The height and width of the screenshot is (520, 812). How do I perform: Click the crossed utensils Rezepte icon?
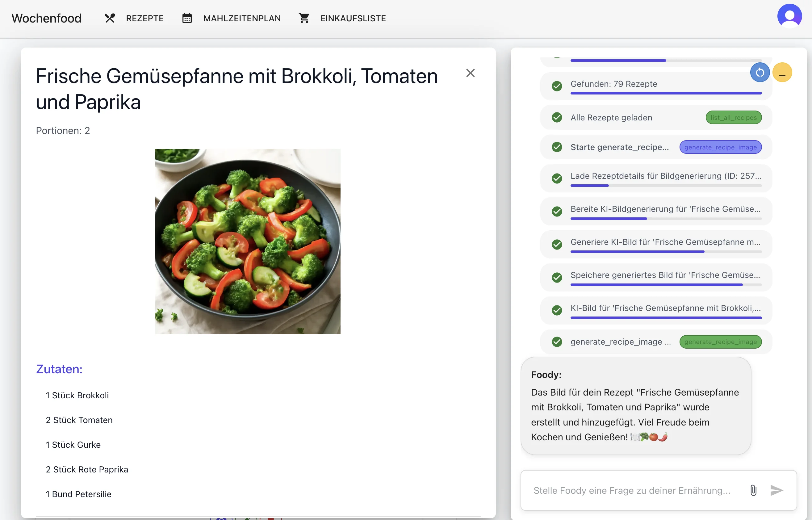110,18
